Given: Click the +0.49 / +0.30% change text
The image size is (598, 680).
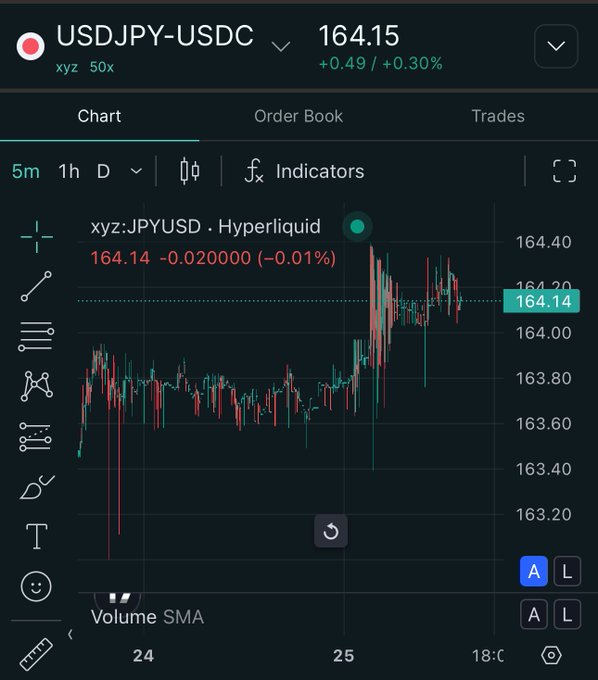Looking at the screenshot, I should (380, 64).
